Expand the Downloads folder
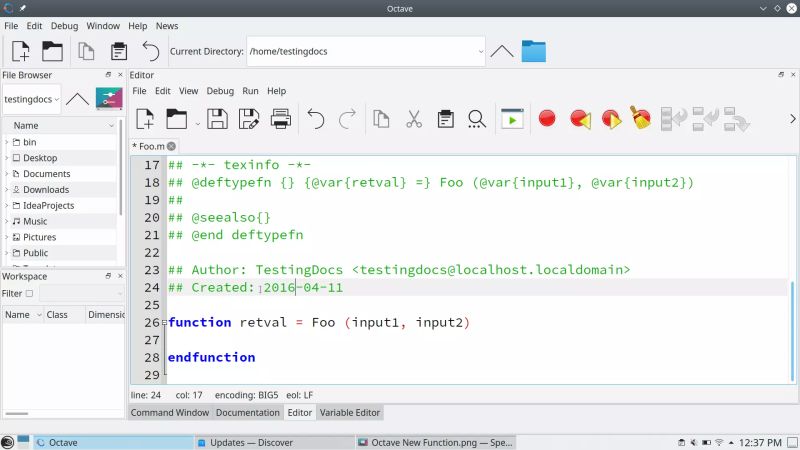This screenshot has height=450, width=800. pyautogui.click(x=7, y=190)
